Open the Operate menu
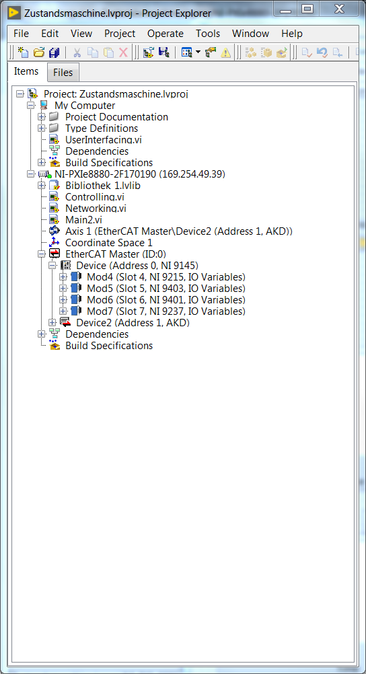 (165, 34)
